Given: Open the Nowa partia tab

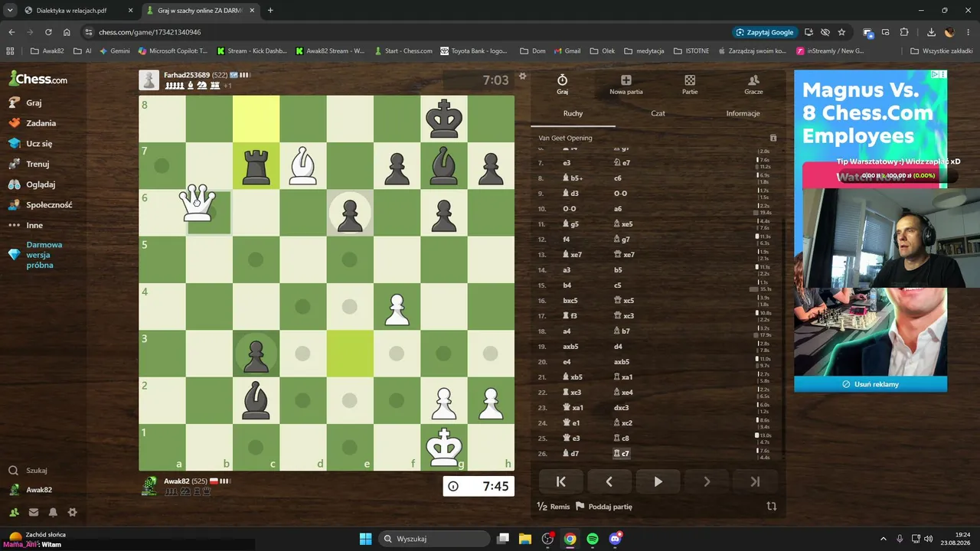Looking at the screenshot, I should coord(626,85).
